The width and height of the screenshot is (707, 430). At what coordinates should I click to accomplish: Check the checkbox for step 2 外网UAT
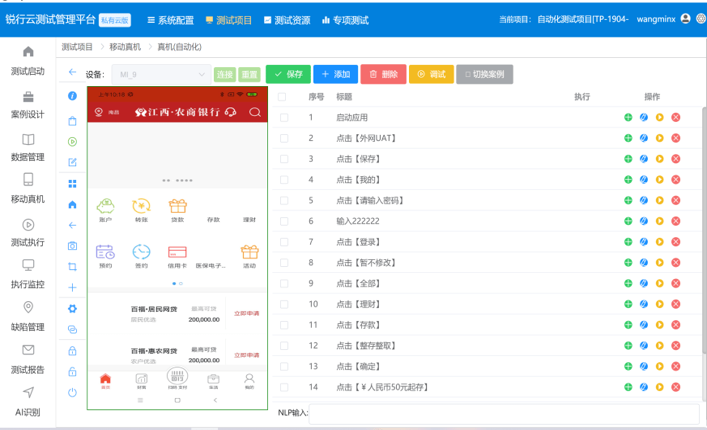283,138
